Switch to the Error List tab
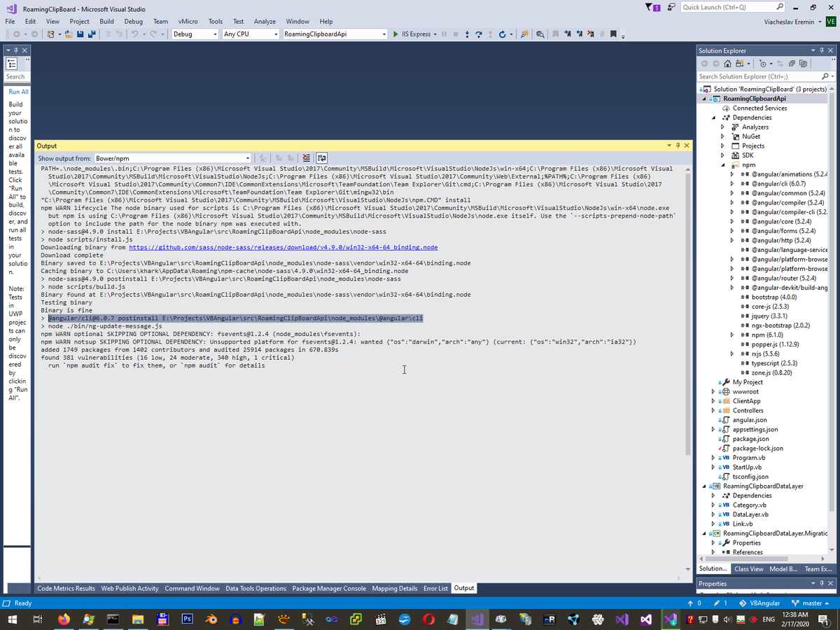 [435, 589]
